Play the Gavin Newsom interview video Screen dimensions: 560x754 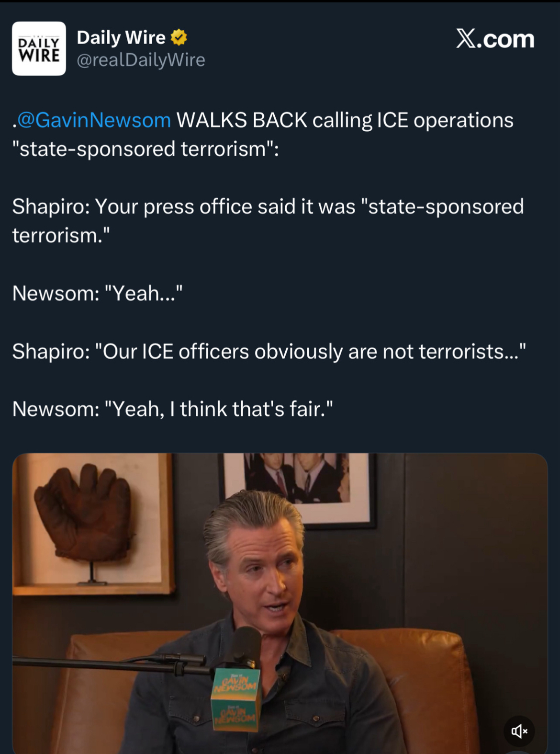[280, 604]
